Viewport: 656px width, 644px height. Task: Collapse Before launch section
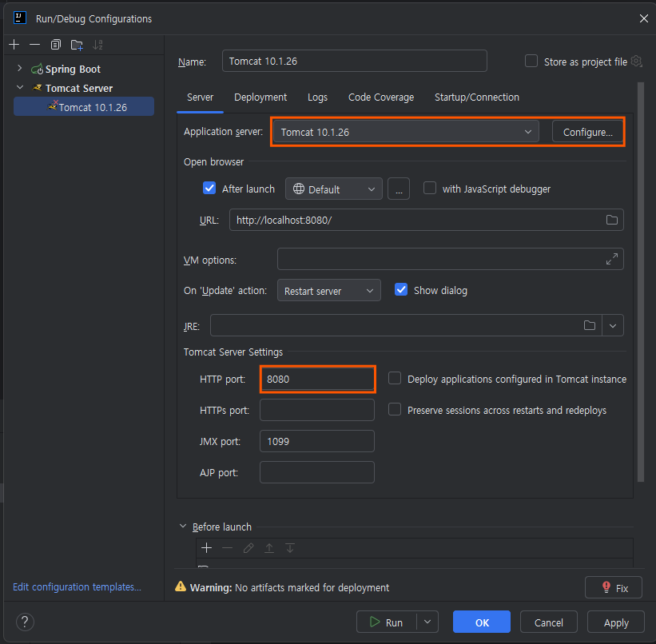pos(183,526)
